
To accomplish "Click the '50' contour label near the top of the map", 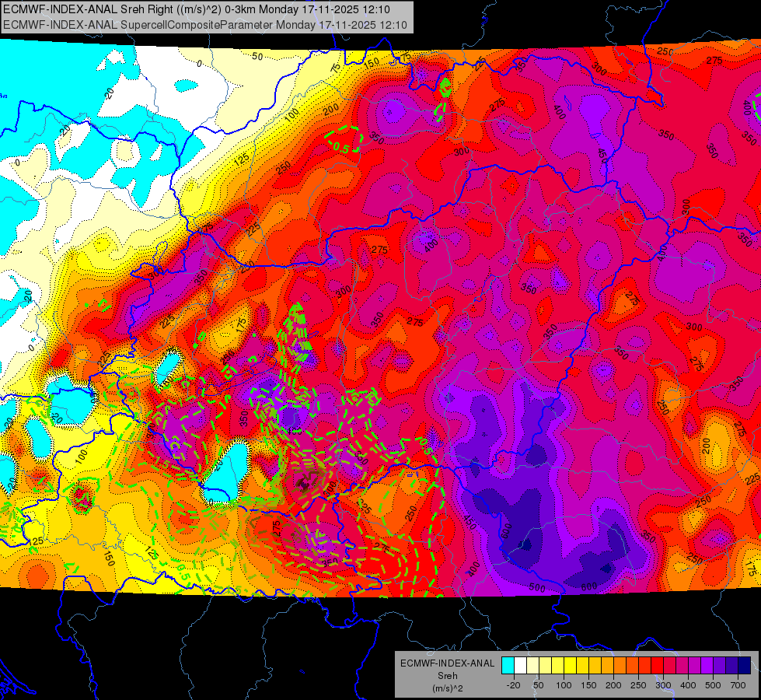I will pos(257,56).
